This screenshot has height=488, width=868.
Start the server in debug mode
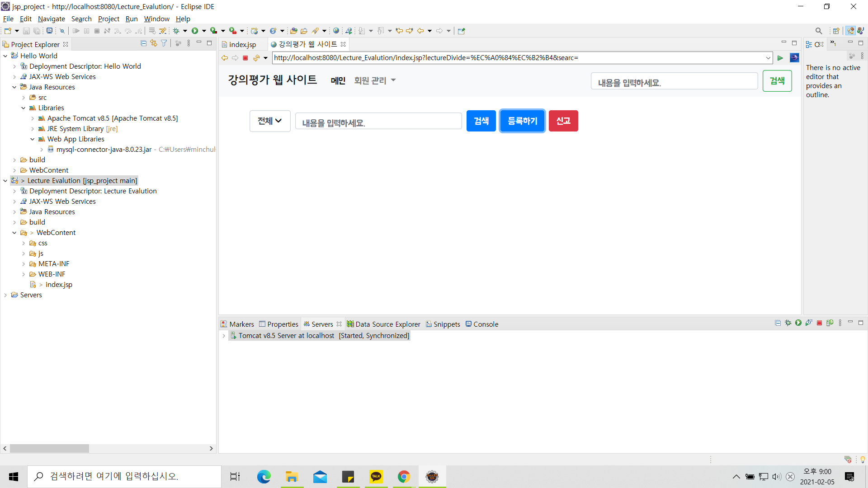point(788,323)
